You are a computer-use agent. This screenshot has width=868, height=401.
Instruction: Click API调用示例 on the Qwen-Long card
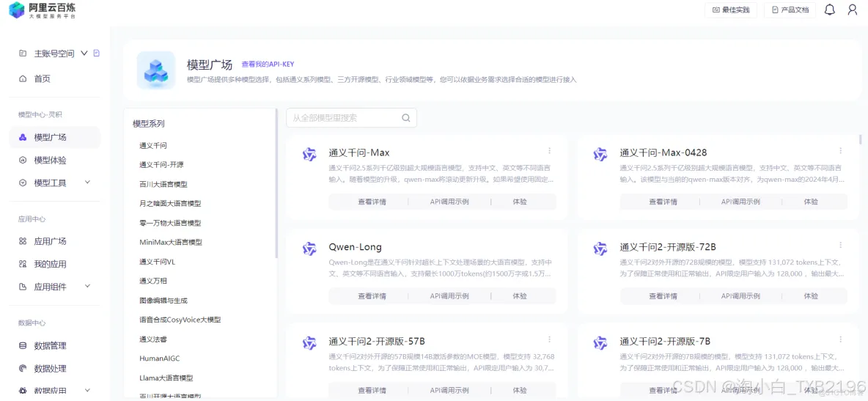tap(449, 295)
